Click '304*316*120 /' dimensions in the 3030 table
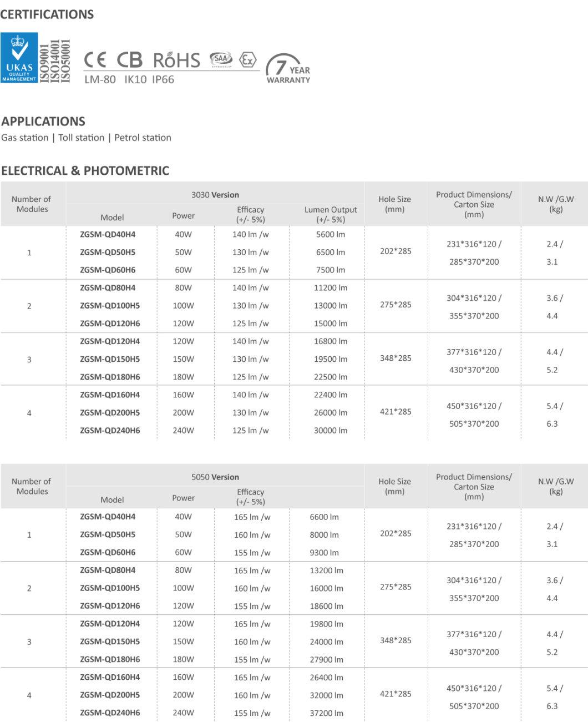588x722 pixels. tap(474, 298)
